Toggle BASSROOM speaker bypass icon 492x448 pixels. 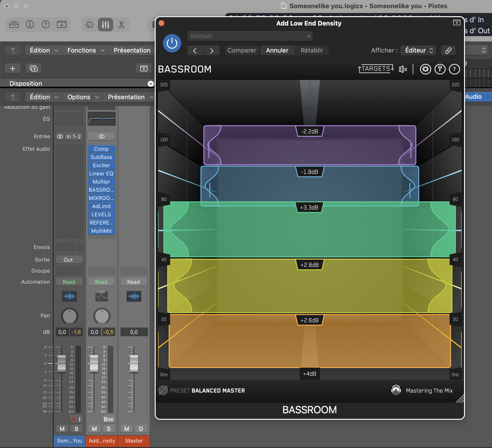click(403, 69)
